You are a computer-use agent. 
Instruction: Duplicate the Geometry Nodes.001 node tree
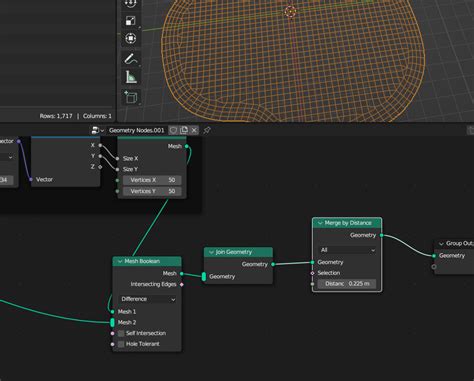[x=184, y=130]
